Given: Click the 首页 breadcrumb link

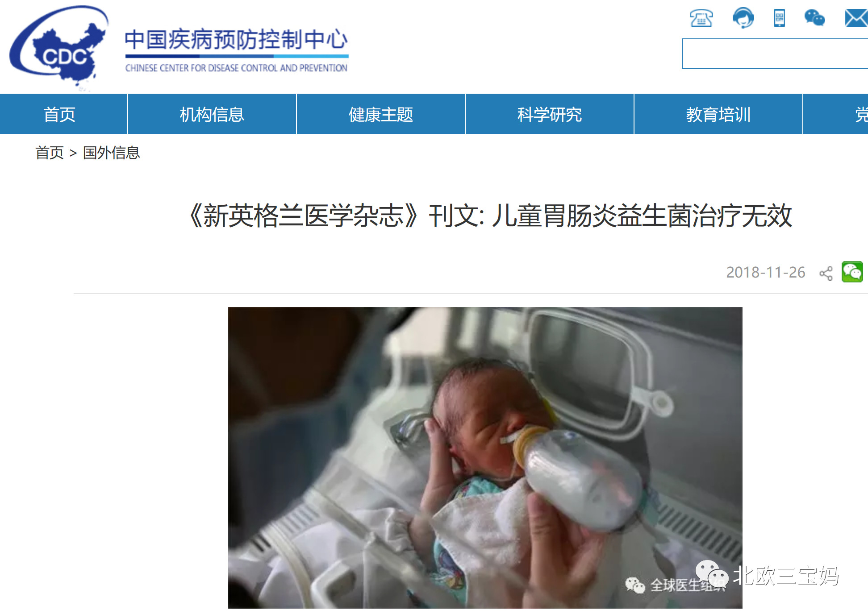Looking at the screenshot, I should [x=50, y=153].
